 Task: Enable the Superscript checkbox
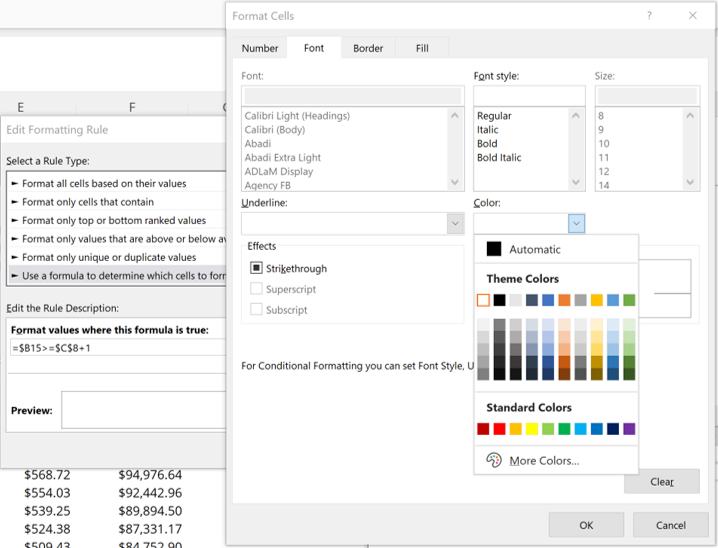tap(256, 288)
